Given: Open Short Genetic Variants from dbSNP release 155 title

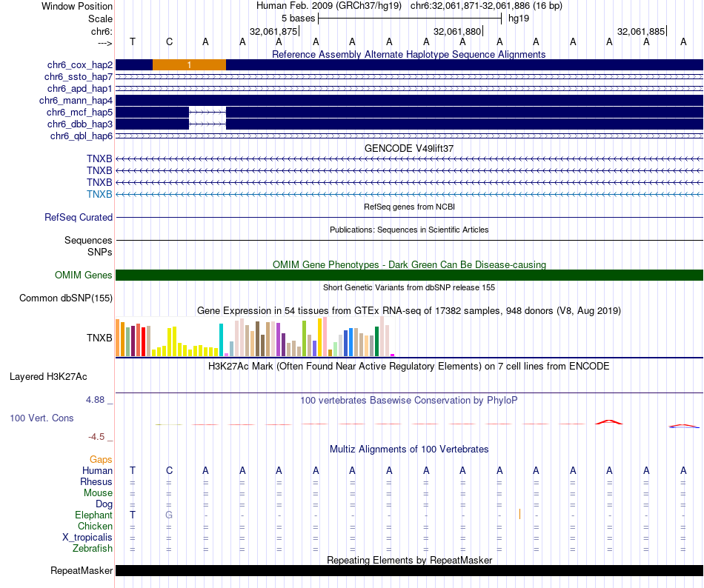Looking at the screenshot, I should tap(409, 287).
